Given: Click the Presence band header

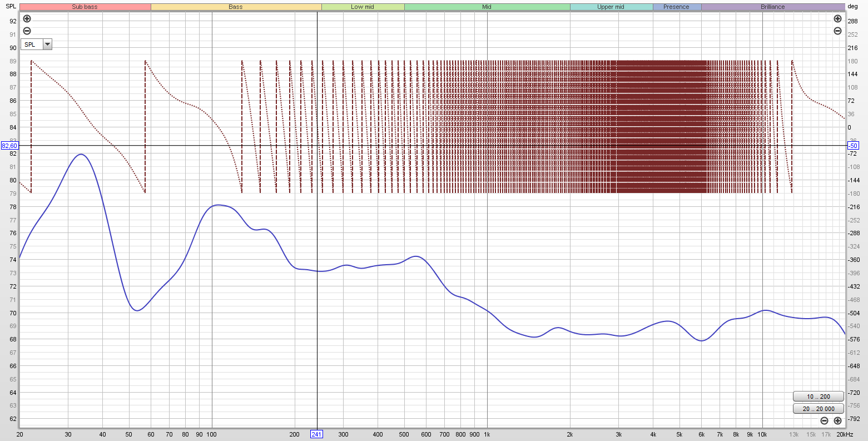Looking at the screenshot, I should [x=676, y=7].
